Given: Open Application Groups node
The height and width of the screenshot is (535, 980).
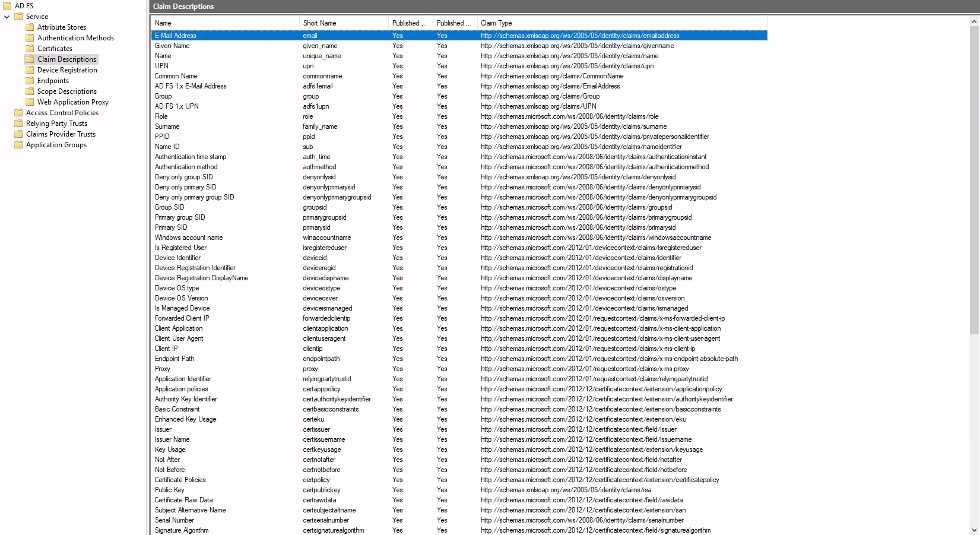Looking at the screenshot, I should click(x=56, y=145).
